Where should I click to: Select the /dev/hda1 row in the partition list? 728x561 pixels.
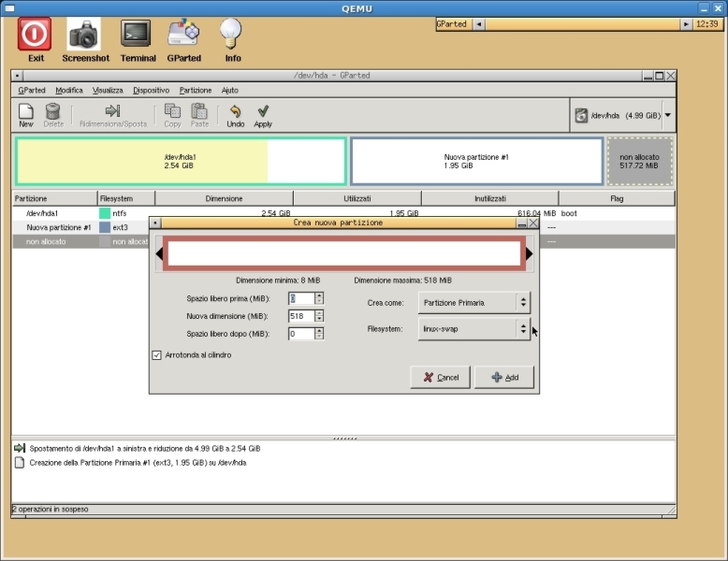coord(343,213)
